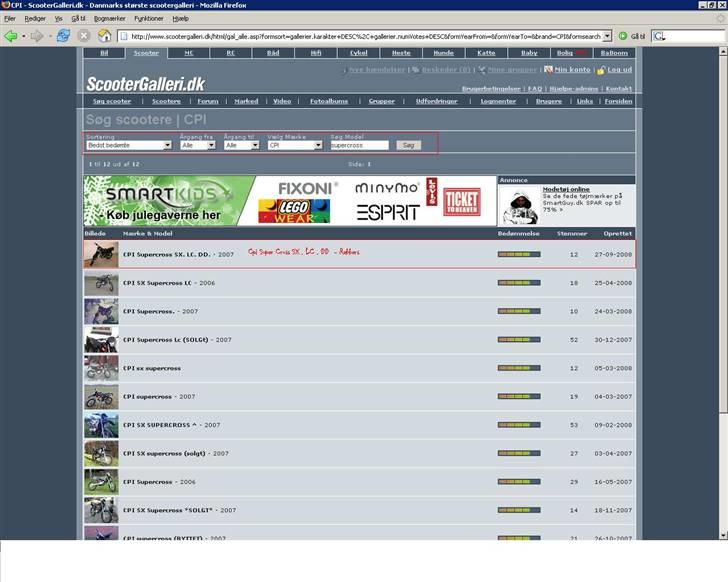Screen dimensions: 728x582
Task: Open thumbnail of CPI Supercross SX. LC. DD.
Action: click(x=100, y=254)
